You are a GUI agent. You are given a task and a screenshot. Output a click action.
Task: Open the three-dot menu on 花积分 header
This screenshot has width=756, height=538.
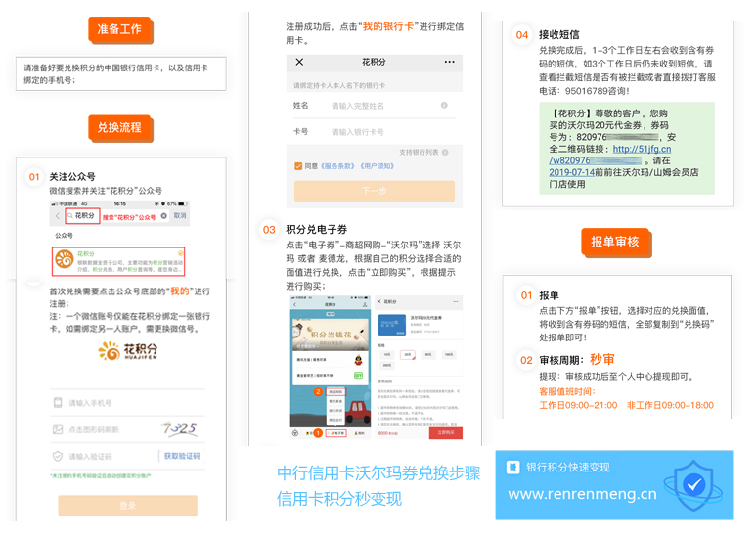(449, 62)
